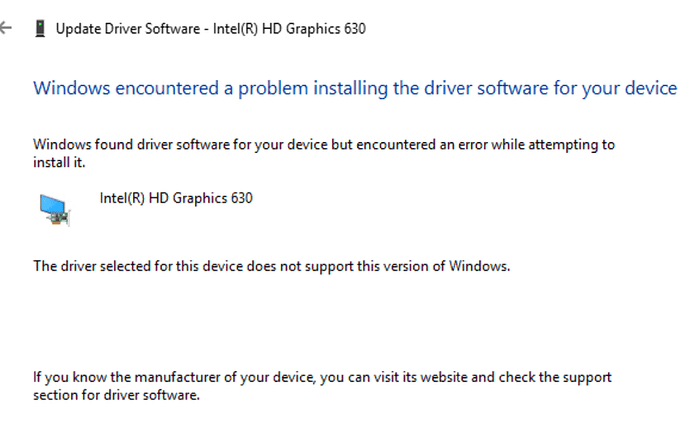690x435 pixels.
Task: Click the "section for driver software." line
Action: pyautogui.click(x=117, y=395)
